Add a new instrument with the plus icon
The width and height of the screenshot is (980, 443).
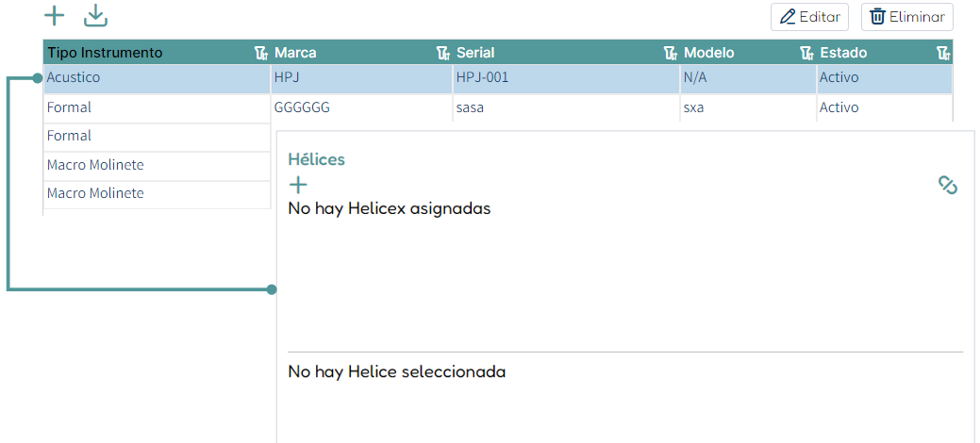[x=55, y=16]
